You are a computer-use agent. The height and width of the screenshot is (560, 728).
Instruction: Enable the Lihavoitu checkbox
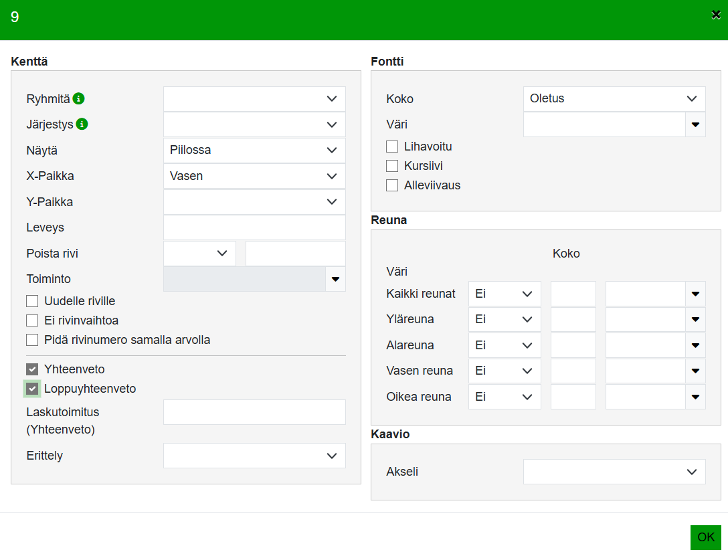point(392,147)
